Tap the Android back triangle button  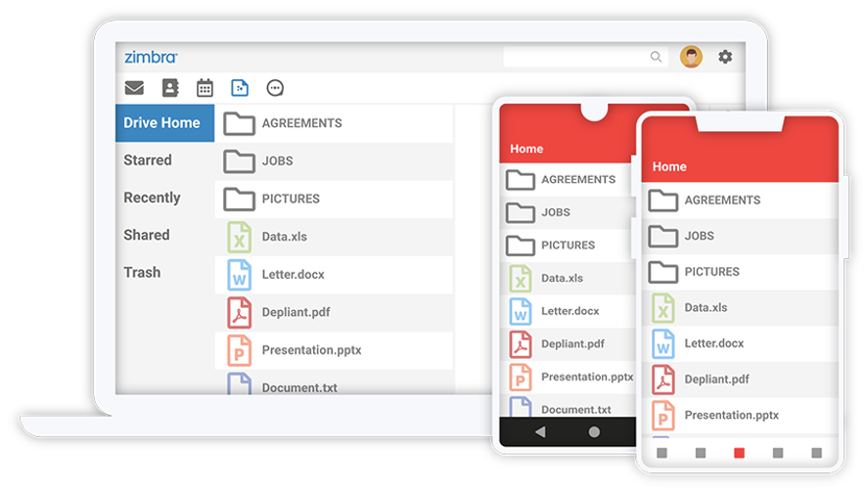click(540, 431)
